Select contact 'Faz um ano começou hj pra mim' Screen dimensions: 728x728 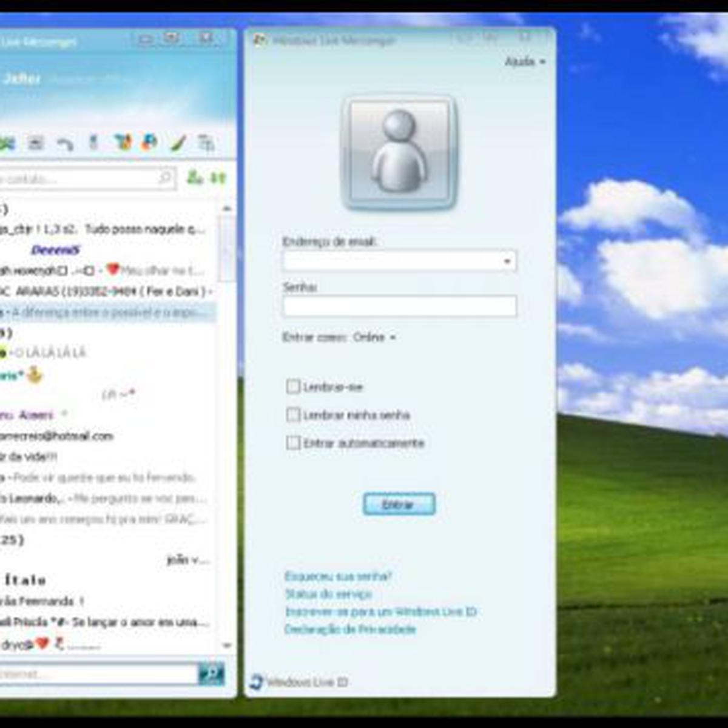(x=107, y=519)
